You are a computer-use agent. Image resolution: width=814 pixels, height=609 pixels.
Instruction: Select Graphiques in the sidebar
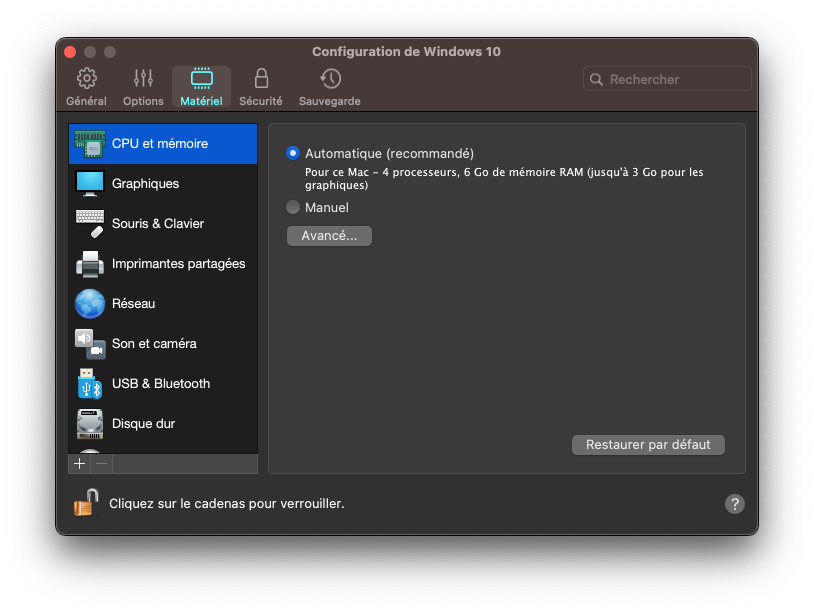[163, 184]
